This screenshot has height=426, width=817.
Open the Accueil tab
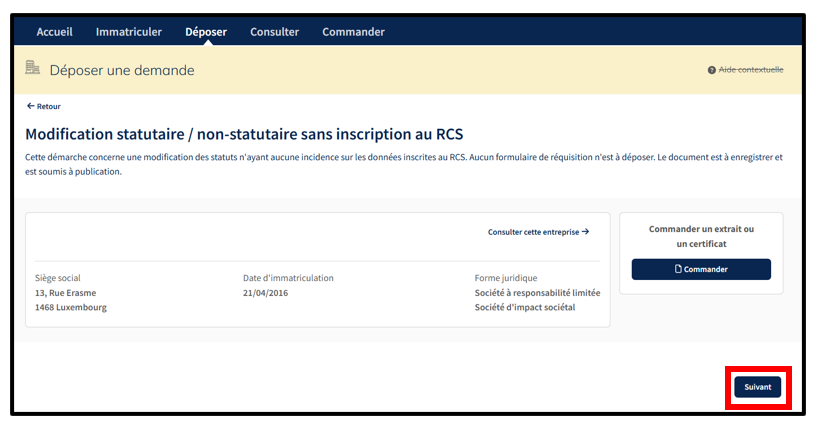tap(54, 32)
